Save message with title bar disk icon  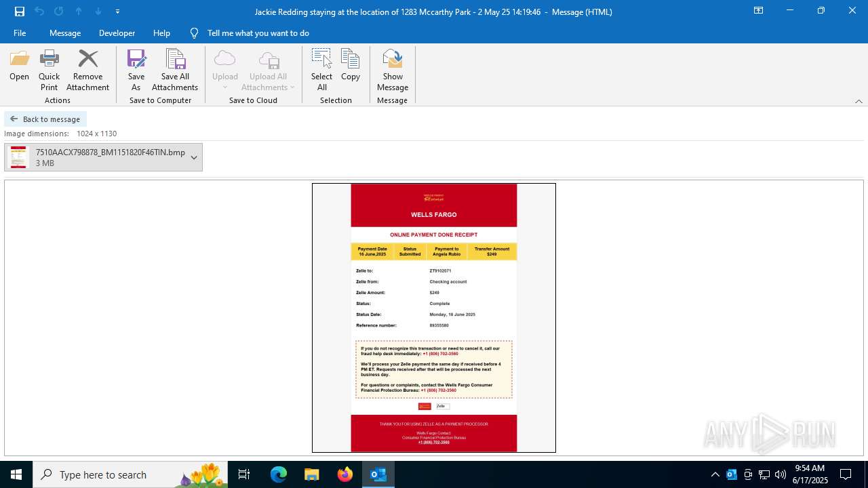(x=20, y=12)
